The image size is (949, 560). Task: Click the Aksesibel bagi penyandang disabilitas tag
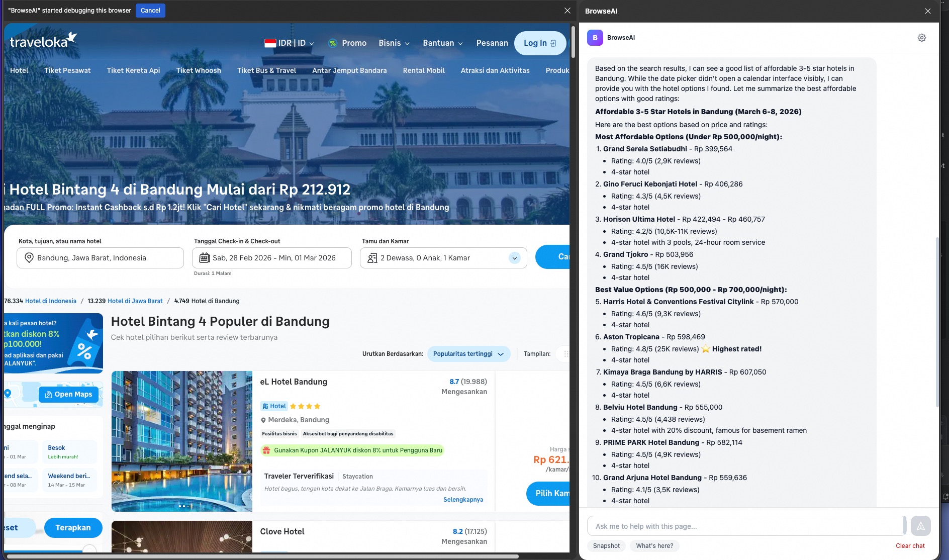pyautogui.click(x=348, y=434)
